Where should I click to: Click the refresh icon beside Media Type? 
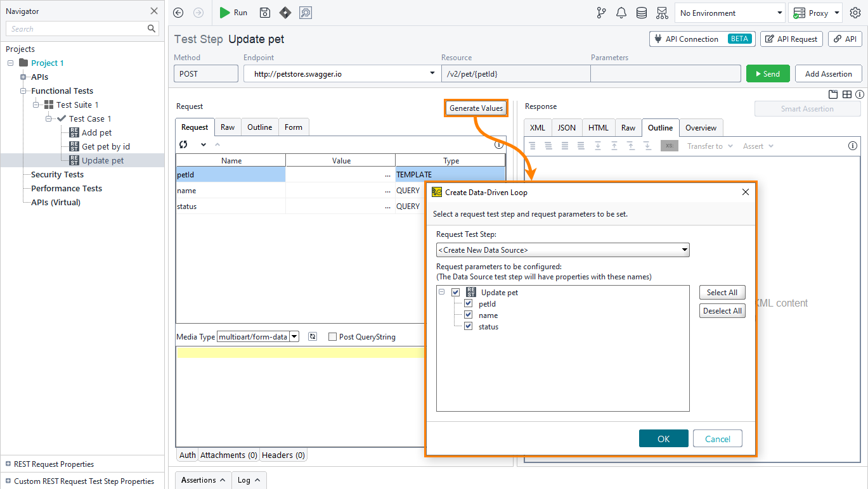click(313, 337)
